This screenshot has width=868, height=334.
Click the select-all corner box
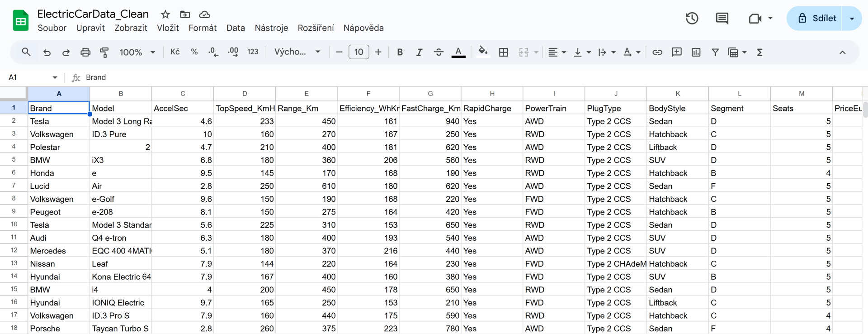tap(14, 93)
